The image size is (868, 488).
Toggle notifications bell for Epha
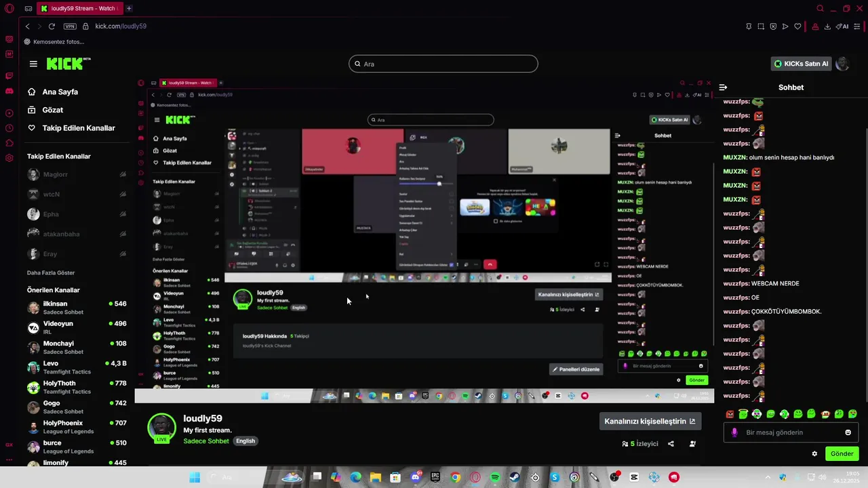(x=123, y=214)
